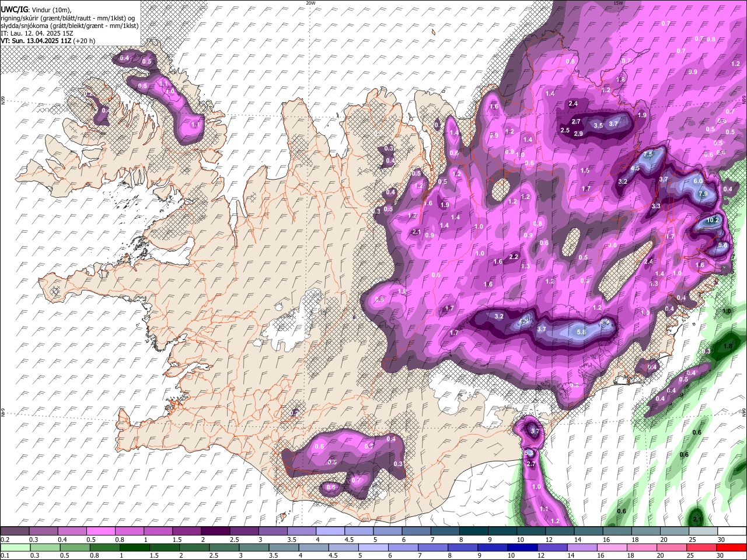Click the 5.8 value on the map
The image size is (747, 560).
point(581,332)
